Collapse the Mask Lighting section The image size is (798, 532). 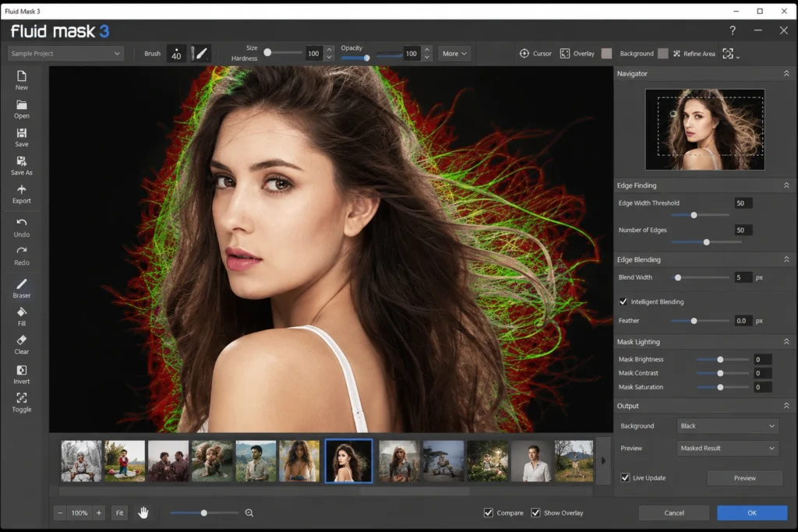coord(786,342)
